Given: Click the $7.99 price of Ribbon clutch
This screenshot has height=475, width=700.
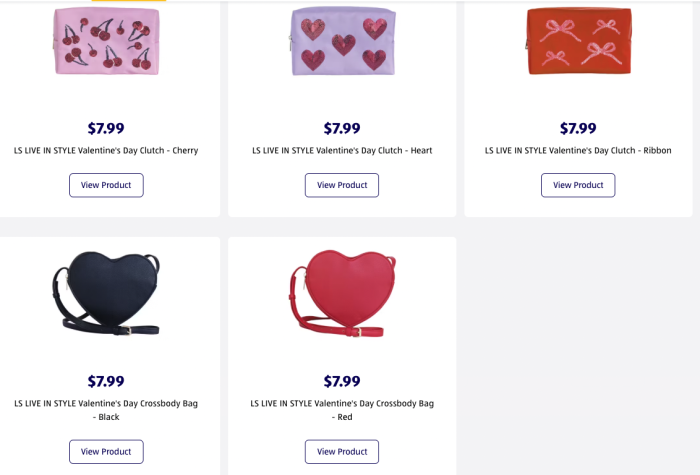Looking at the screenshot, I should click(x=578, y=128).
